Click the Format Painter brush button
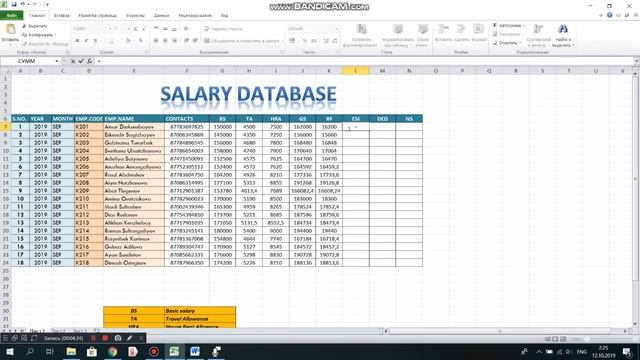The height and width of the screenshot is (360, 640). pyautogui.click(x=45, y=44)
